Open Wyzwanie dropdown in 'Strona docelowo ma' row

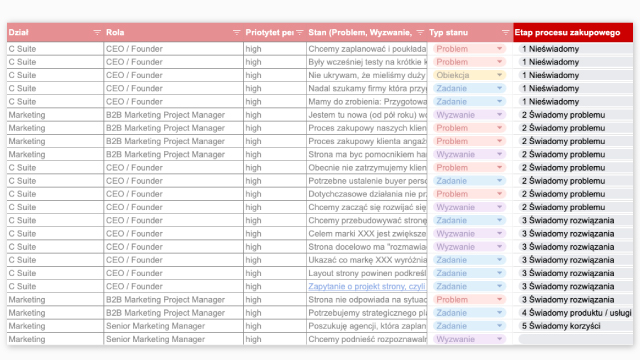(469, 247)
